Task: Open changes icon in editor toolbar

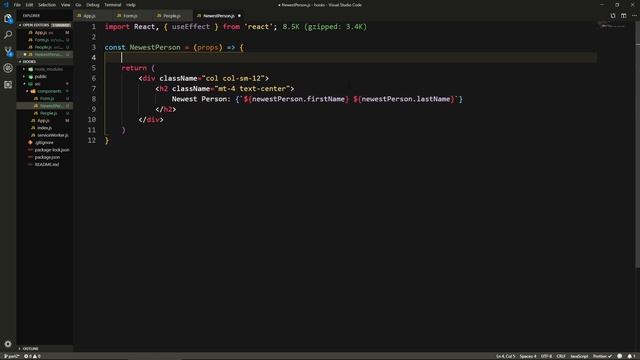Action: [x=613, y=16]
